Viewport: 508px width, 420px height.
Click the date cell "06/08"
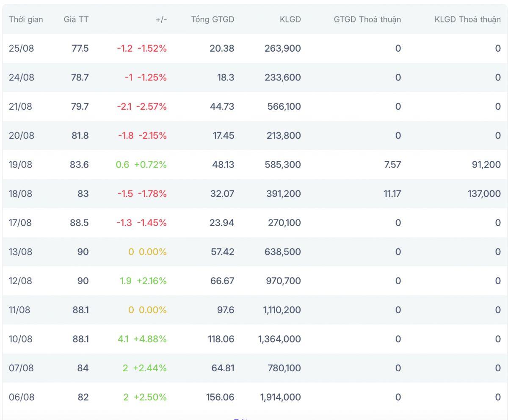tap(21, 397)
